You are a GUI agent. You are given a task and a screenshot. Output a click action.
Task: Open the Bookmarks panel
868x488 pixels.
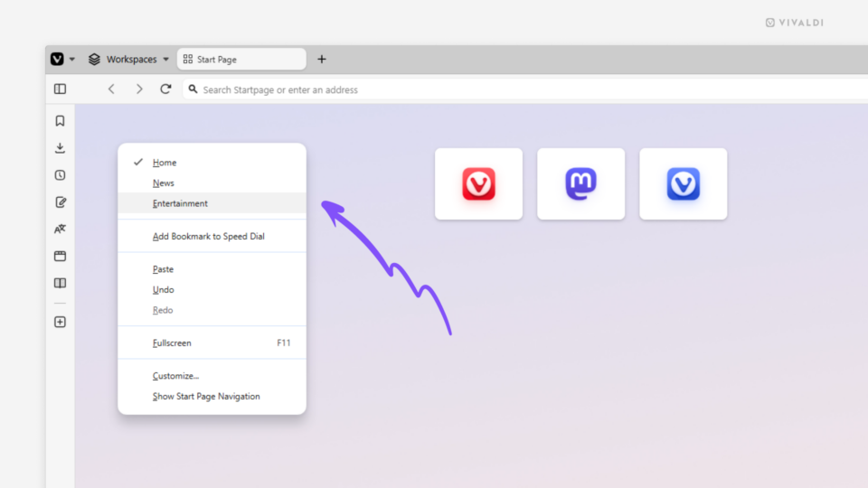(x=61, y=120)
